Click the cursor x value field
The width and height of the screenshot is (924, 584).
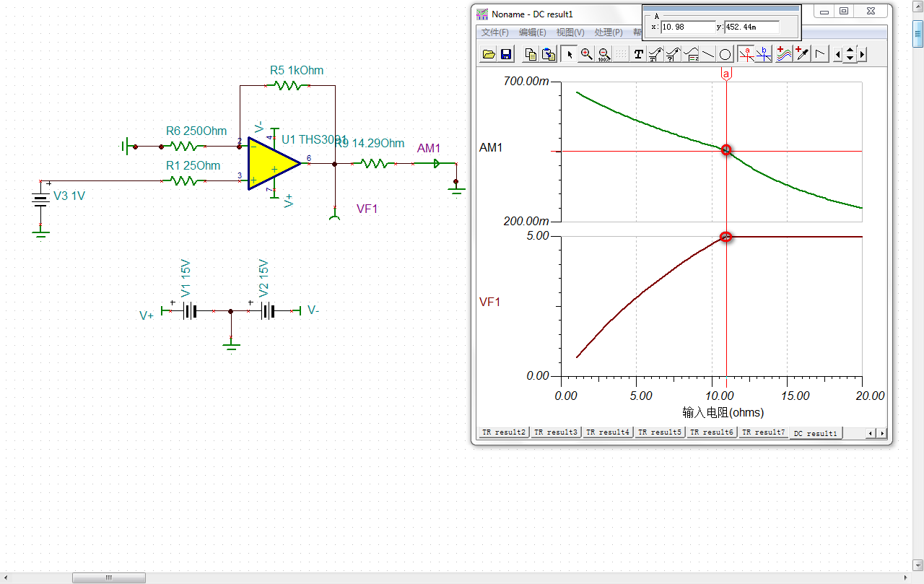[687, 27]
